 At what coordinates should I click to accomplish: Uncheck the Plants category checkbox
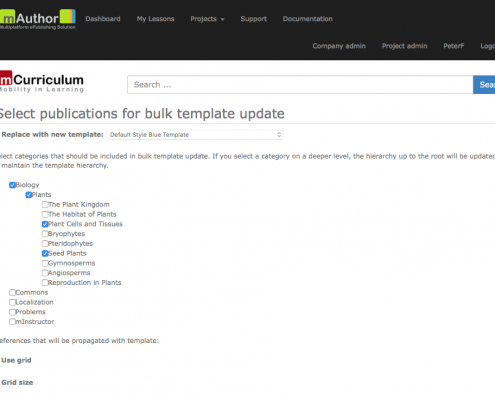point(29,195)
